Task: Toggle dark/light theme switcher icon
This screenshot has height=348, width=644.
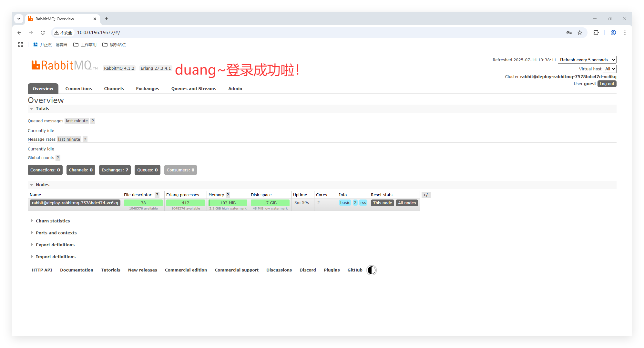Action: [x=372, y=270]
